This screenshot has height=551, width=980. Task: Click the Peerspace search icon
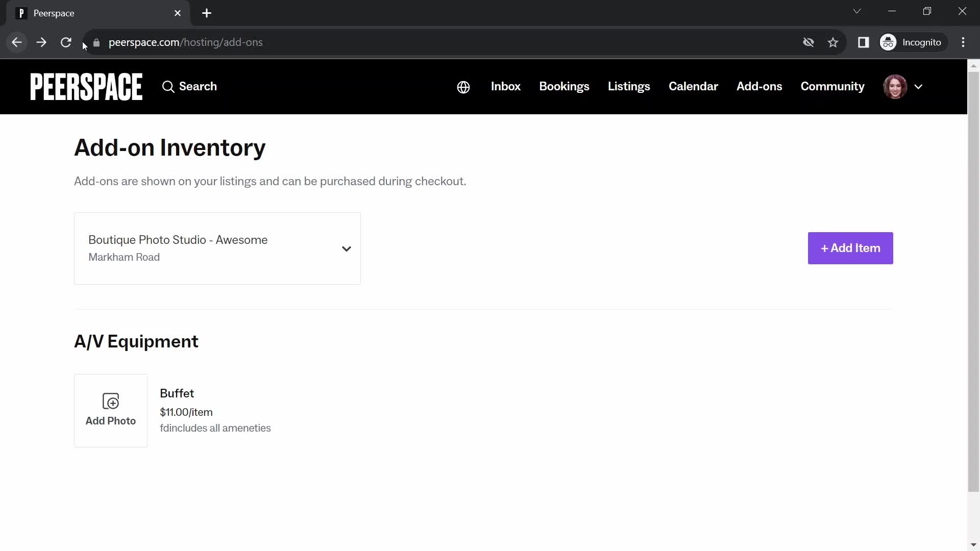coord(168,86)
